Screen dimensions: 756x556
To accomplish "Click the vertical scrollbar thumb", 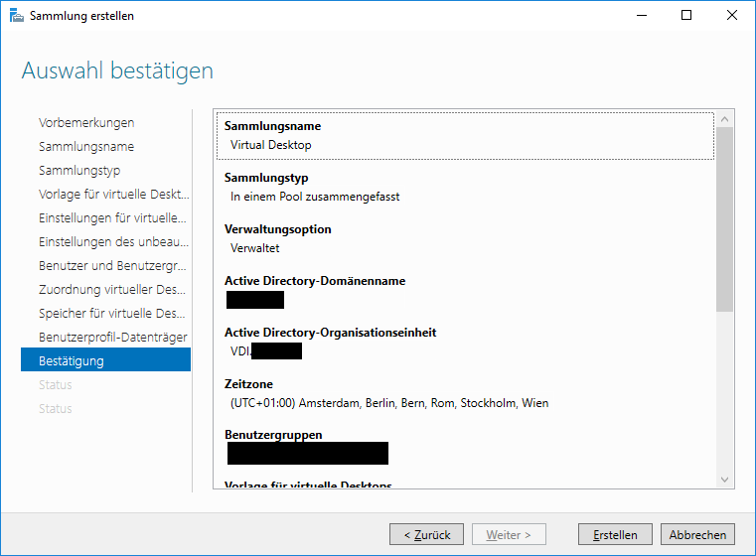I will (x=724, y=219).
